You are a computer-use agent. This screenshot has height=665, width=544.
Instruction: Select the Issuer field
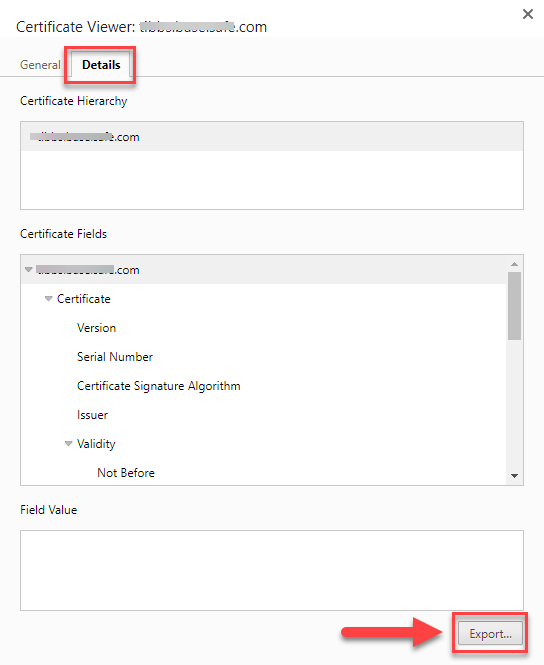264,415
